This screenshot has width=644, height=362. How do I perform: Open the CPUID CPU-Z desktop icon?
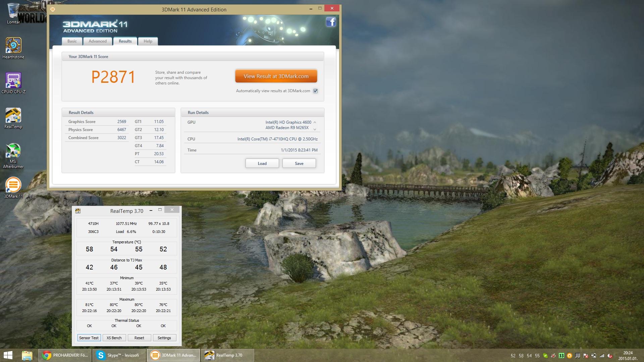click(13, 80)
